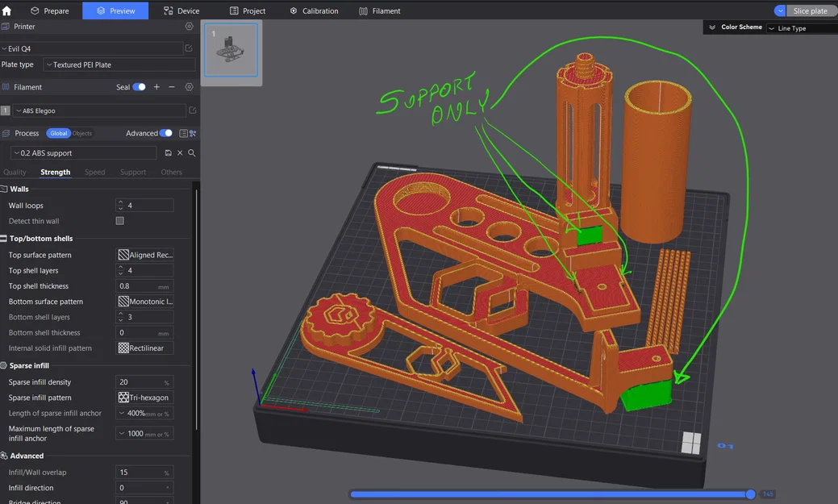Viewport: 838px width, 504px height.
Task: Open the 0.2 ABS support process dropdown
Action: click(x=84, y=153)
